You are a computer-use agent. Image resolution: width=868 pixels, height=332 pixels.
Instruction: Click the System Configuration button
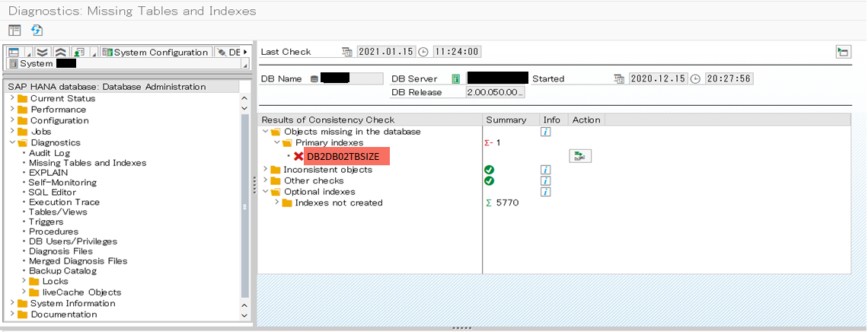click(155, 52)
